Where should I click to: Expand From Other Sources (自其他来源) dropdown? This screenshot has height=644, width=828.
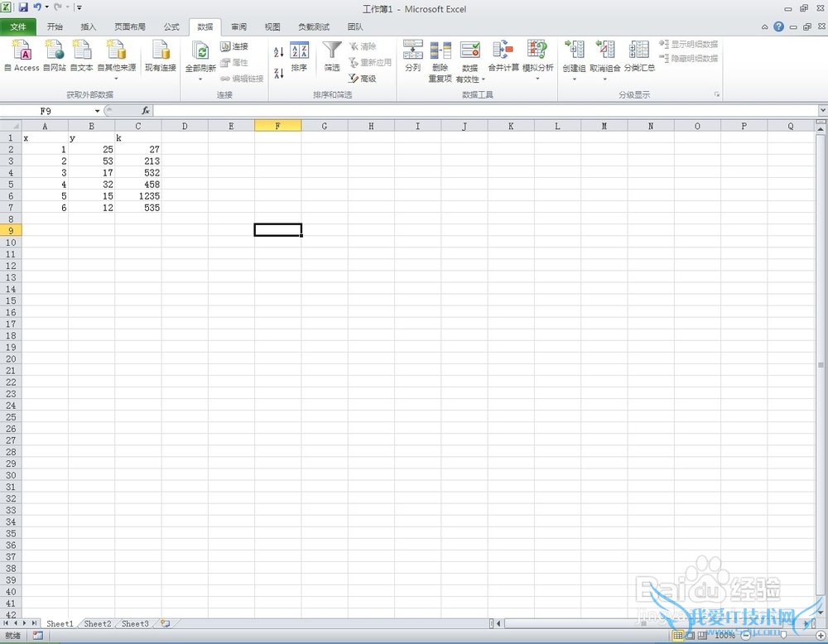click(116, 79)
